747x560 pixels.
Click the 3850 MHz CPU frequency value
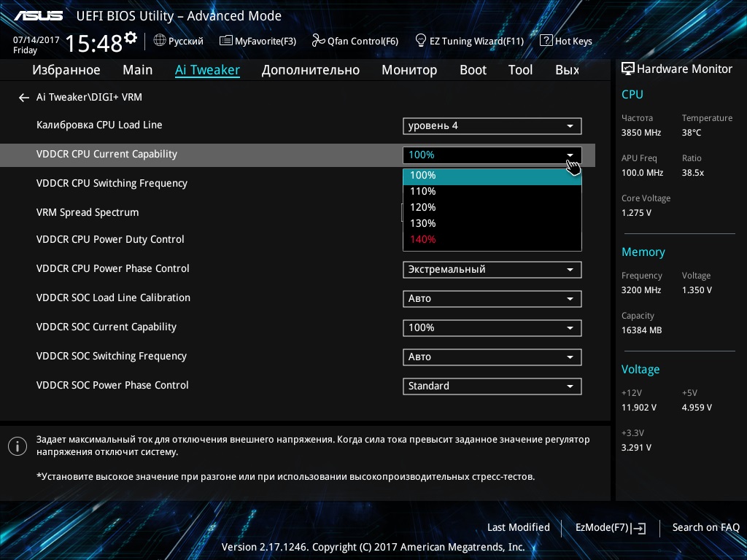click(x=641, y=133)
